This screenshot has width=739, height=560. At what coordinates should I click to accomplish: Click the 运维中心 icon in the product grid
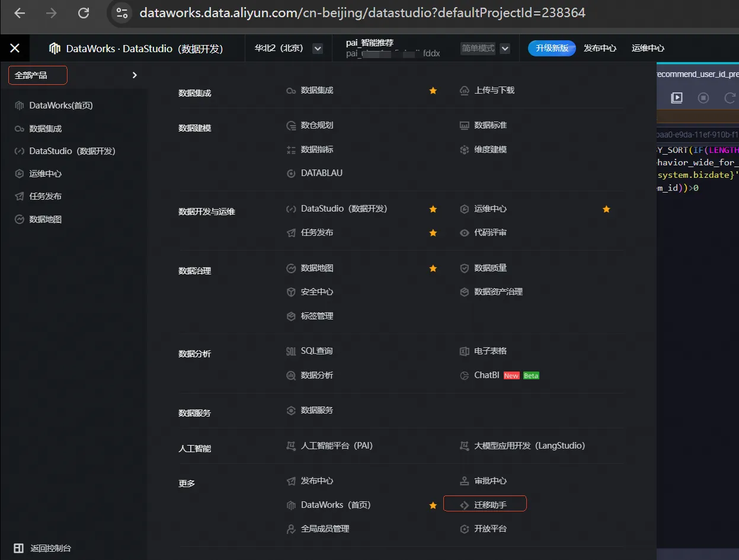click(465, 209)
